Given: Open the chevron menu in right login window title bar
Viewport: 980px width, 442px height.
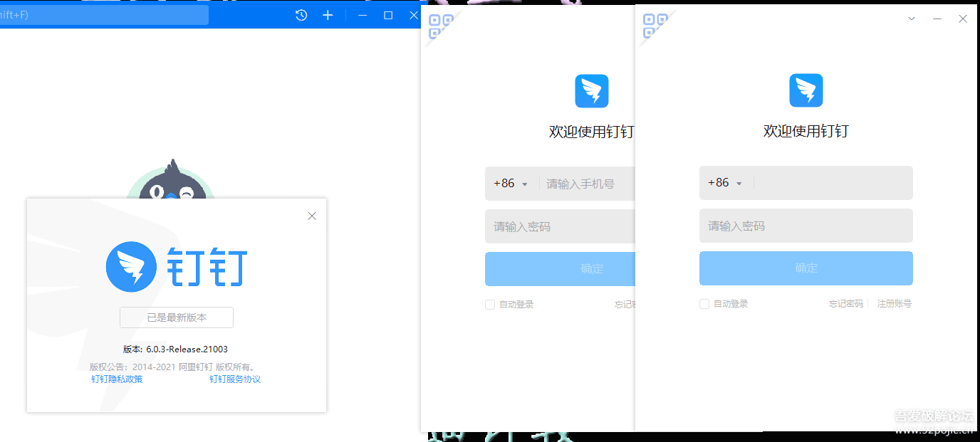Looking at the screenshot, I should (912, 19).
